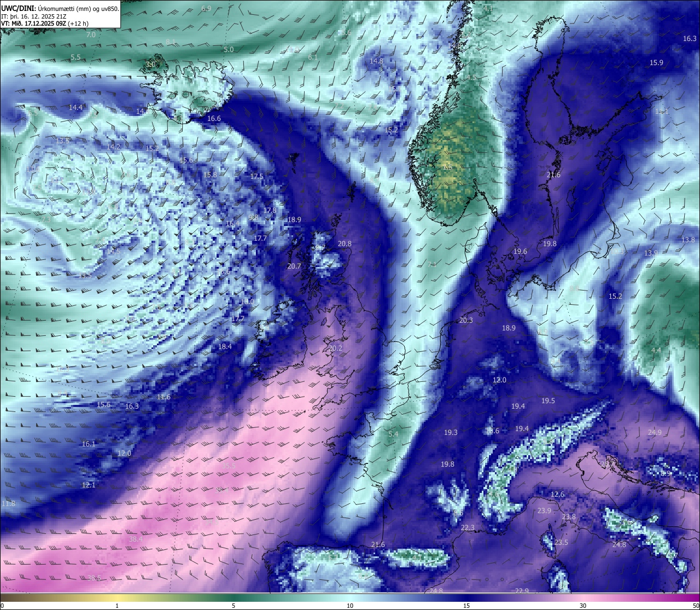The image size is (700, 610).
Task: Click the 12.1 value label
Action: tap(89, 485)
